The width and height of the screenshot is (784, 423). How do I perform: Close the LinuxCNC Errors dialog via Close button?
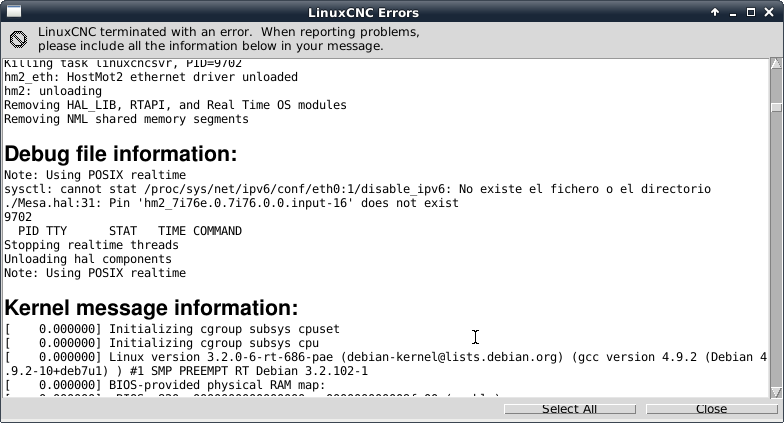coord(712,409)
